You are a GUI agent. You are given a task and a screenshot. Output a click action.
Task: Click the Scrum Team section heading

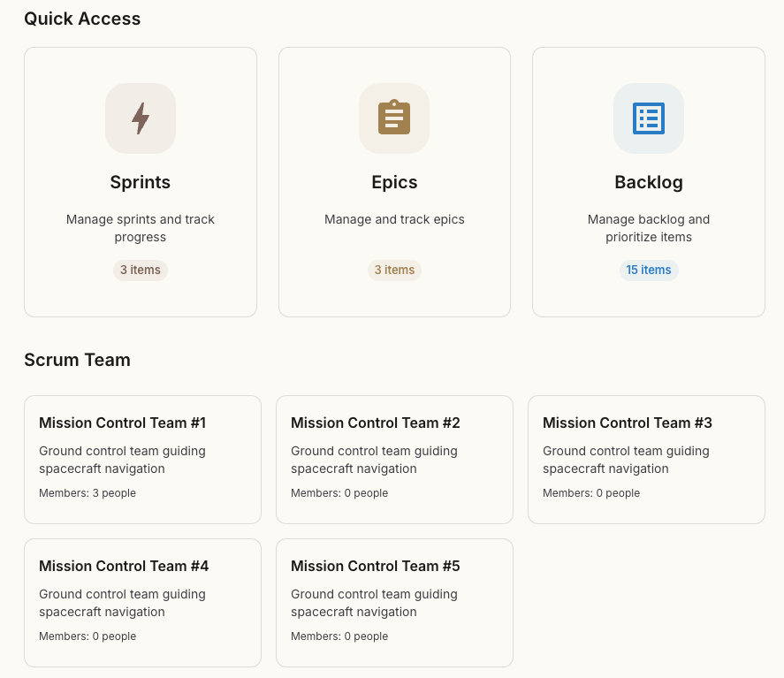[77, 360]
